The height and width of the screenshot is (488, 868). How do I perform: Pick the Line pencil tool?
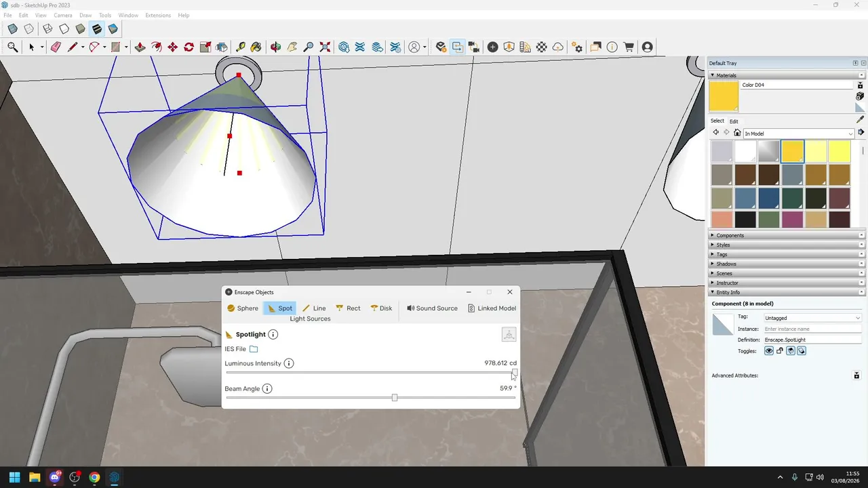tap(72, 47)
